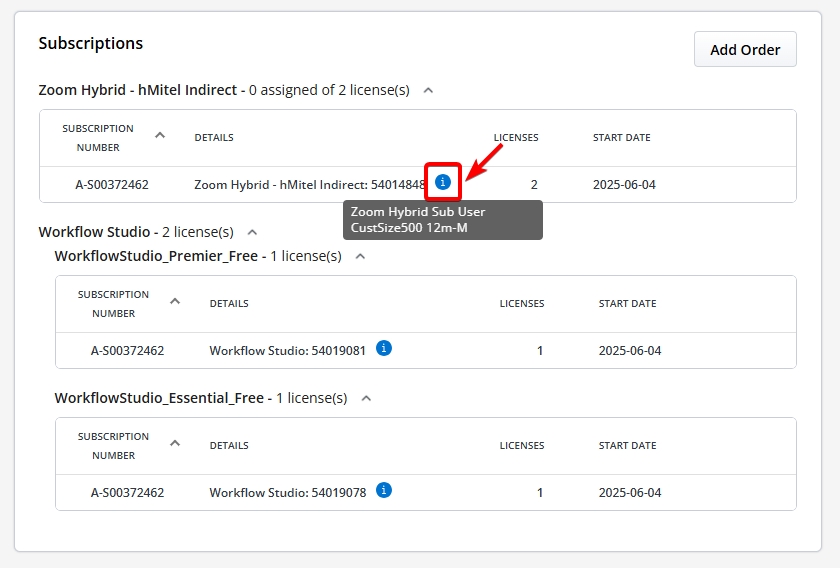Sort Premier_Free table by subscription number arrow
Viewport: 840px width, 568px height.
coord(175,302)
